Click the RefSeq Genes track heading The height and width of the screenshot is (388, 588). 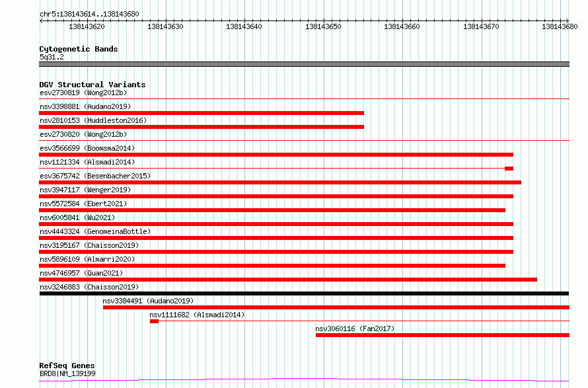click(x=67, y=366)
